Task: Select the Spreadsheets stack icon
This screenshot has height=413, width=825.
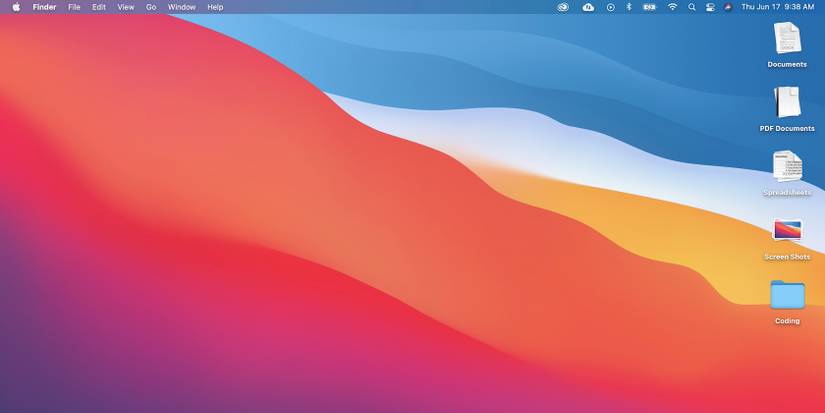Action: tap(787, 166)
